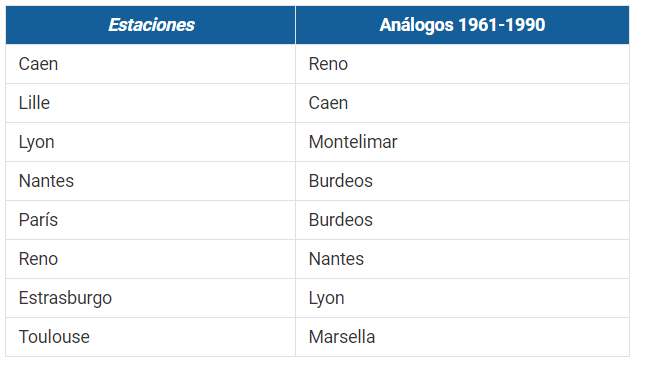
Task: Click Caen analog in Lille row
Action: click(462, 103)
